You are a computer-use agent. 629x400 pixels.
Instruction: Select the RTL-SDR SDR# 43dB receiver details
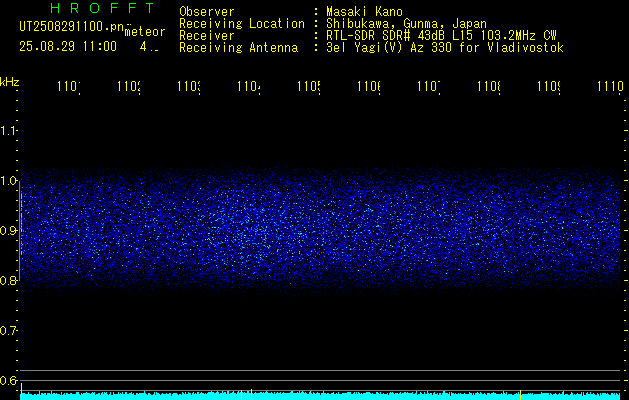point(441,36)
